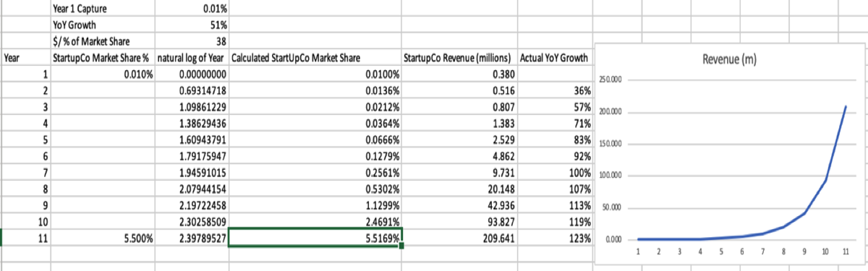Screen dimensions: 868x271
Task: Select the natural log cell 2.19722458
Action: pos(192,205)
